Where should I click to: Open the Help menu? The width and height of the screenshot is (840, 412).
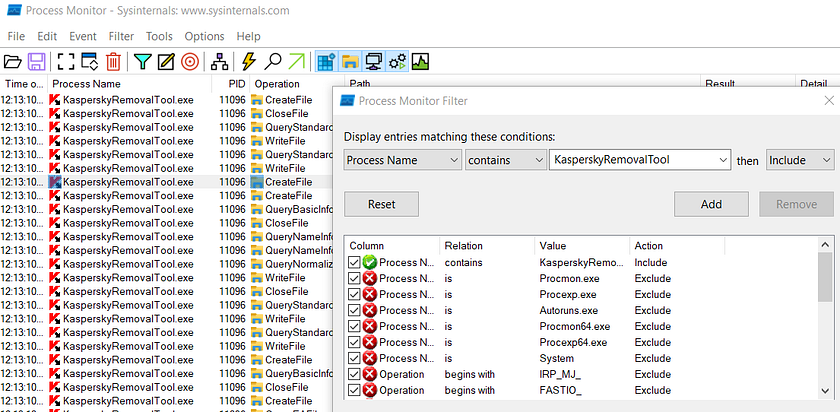(248, 36)
